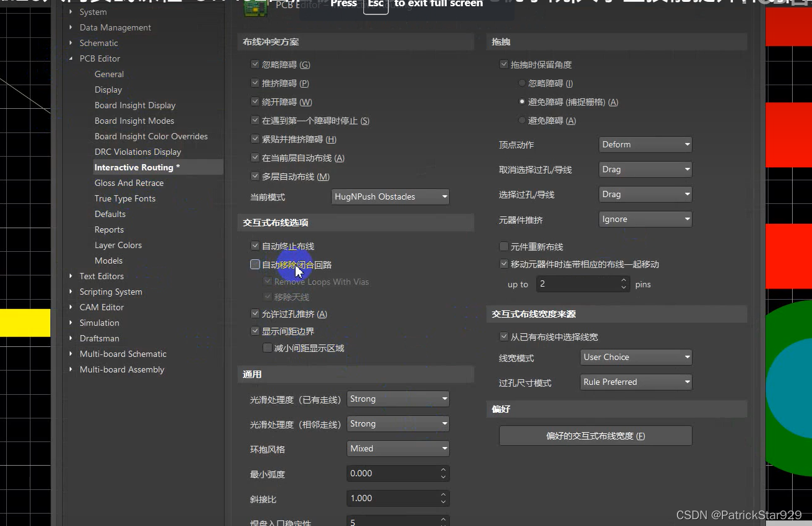Image resolution: width=812 pixels, height=526 pixels.
Task: Enable the 自动移除闭合回路 checkbox
Action: [x=255, y=264]
